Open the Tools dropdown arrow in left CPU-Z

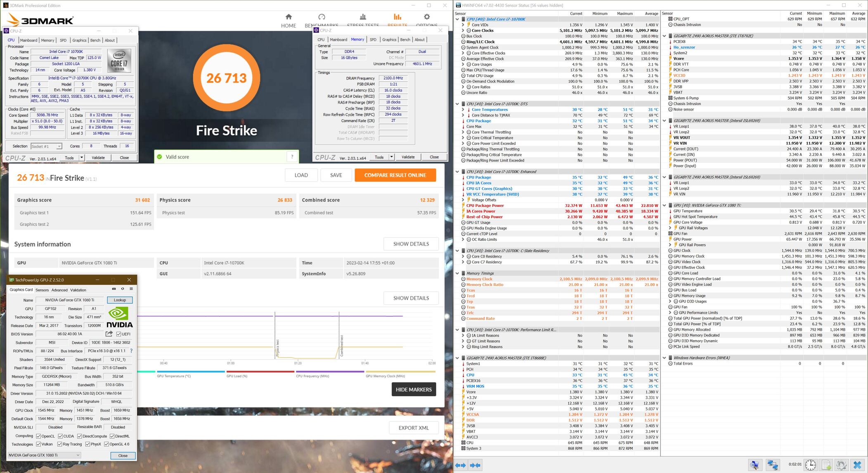[x=82, y=158]
